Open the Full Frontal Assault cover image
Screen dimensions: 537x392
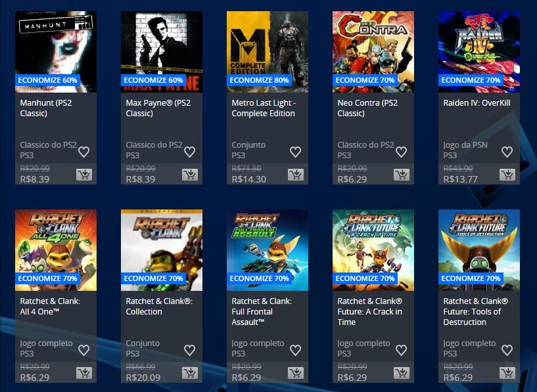[x=268, y=250]
